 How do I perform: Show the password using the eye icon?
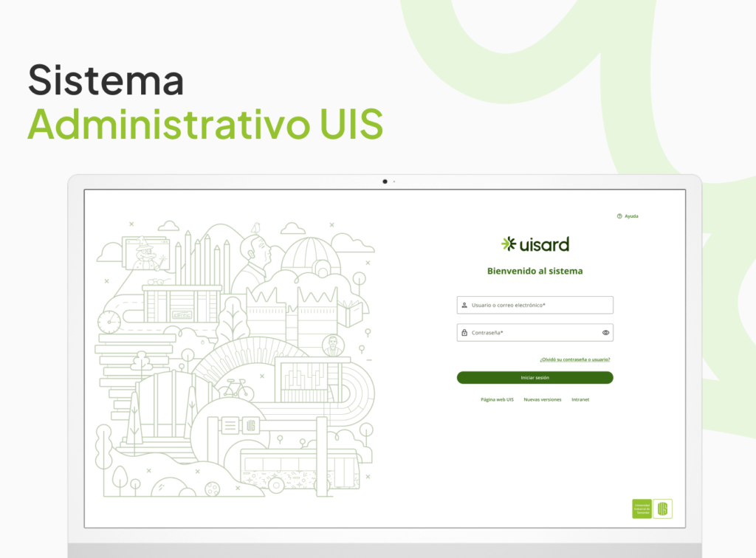605,333
